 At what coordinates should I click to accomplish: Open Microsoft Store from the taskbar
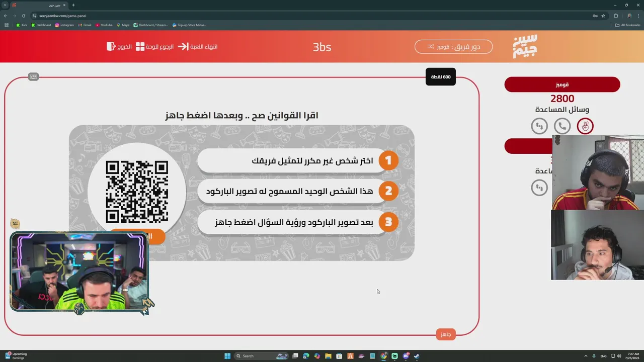(x=339, y=356)
